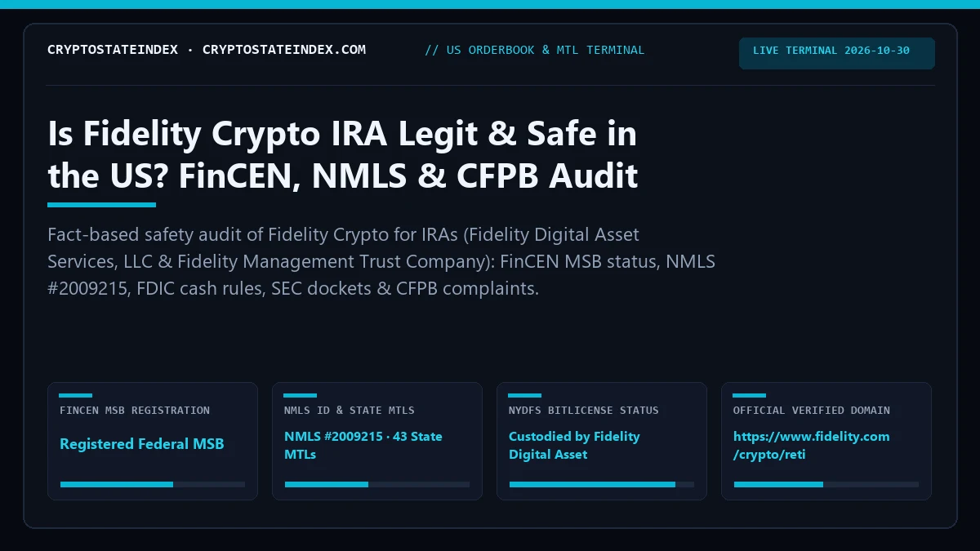Click the FINCEN MSB REGISTRATION card label

tap(135, 411)
